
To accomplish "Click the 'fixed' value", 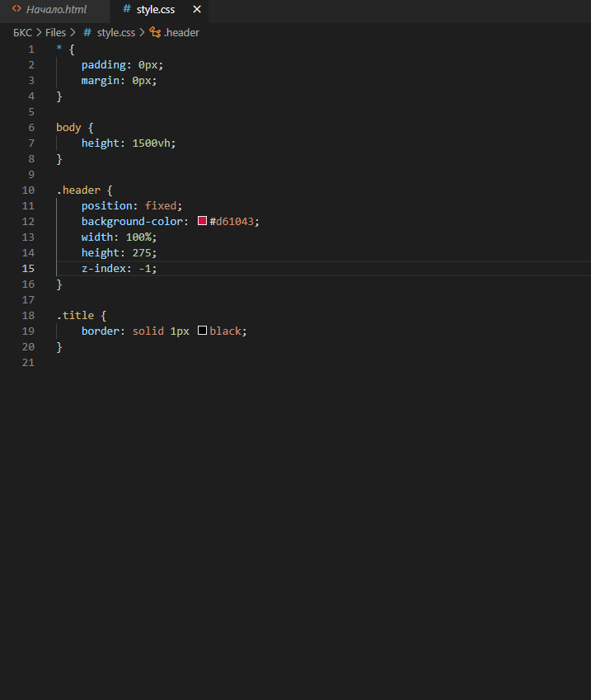I will click(x=161, y=206).
